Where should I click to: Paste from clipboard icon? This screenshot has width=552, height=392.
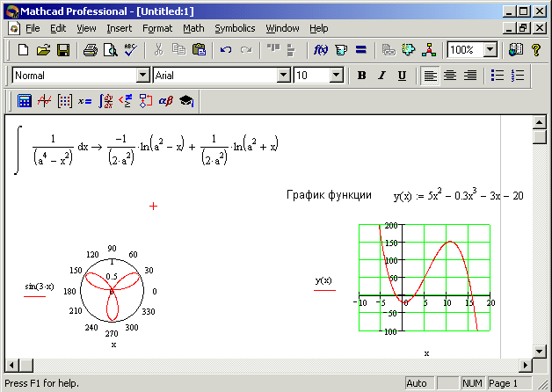[199, 50]
